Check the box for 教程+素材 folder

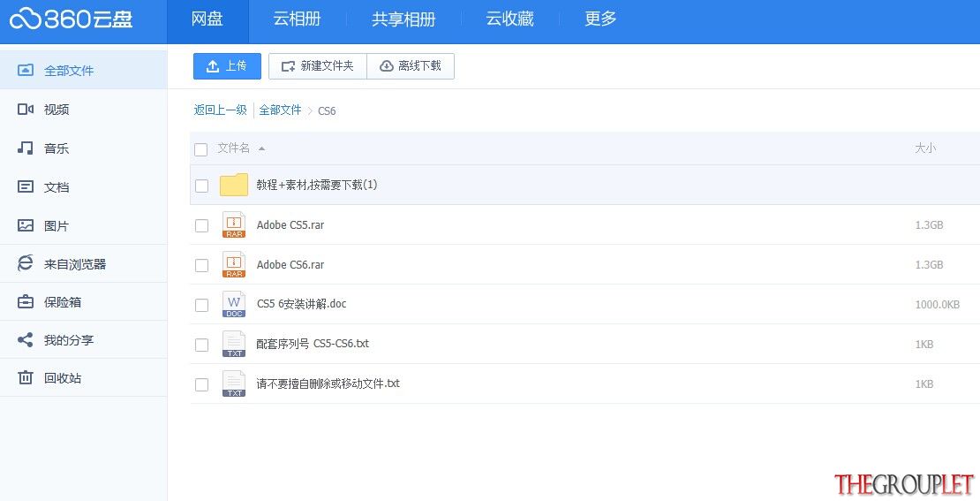coord(201,186)
